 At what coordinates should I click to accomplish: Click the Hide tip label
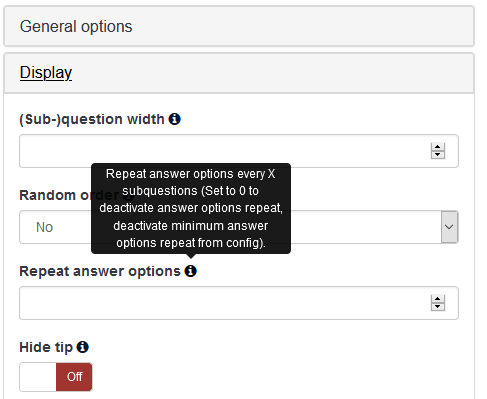click(46, 347)
